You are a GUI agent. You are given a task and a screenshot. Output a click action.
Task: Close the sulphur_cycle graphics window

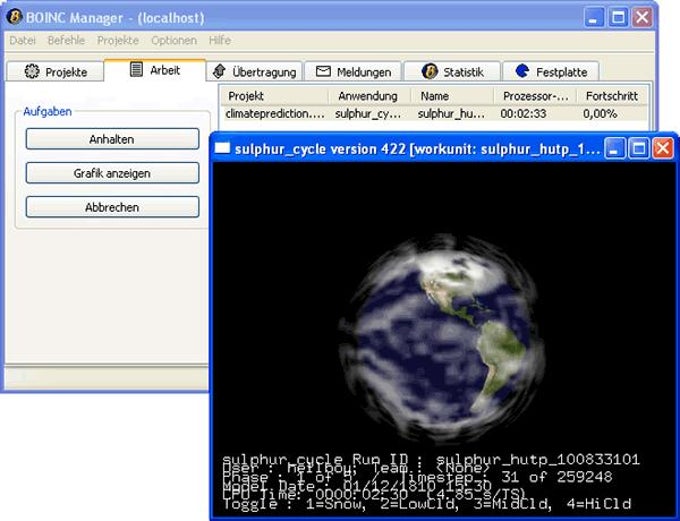tap(663, 149)
